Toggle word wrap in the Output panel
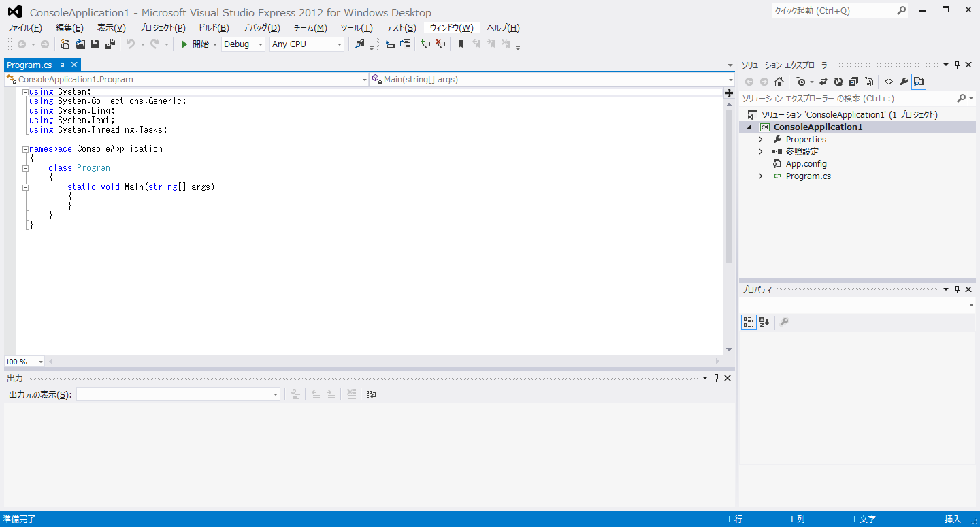 [372, 394]
